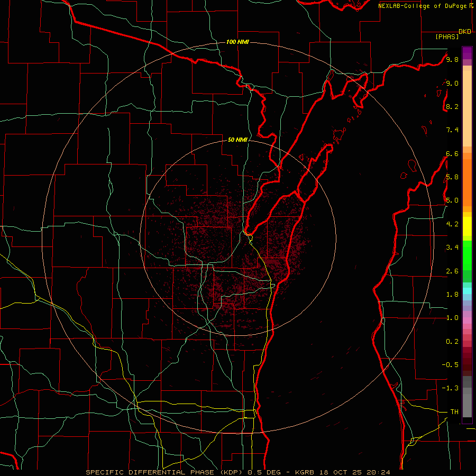
Task: Click the 1.8 scale value
Action: click(x=452, y=295)
